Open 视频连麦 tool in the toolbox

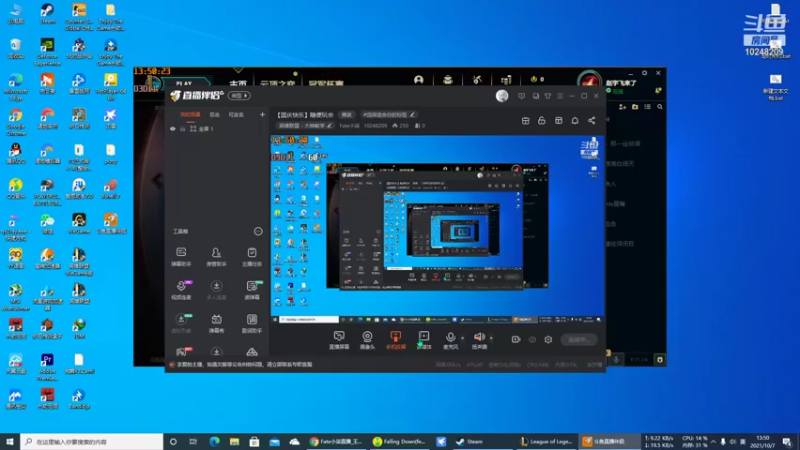[181, 290]
